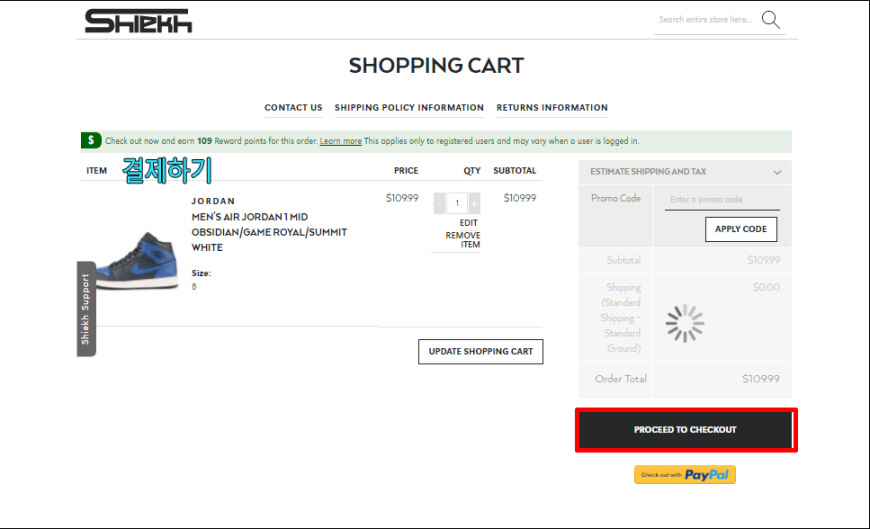Click the green dollar reward icon
This screenshot has width=870, height=529.
tap(91, 140)
